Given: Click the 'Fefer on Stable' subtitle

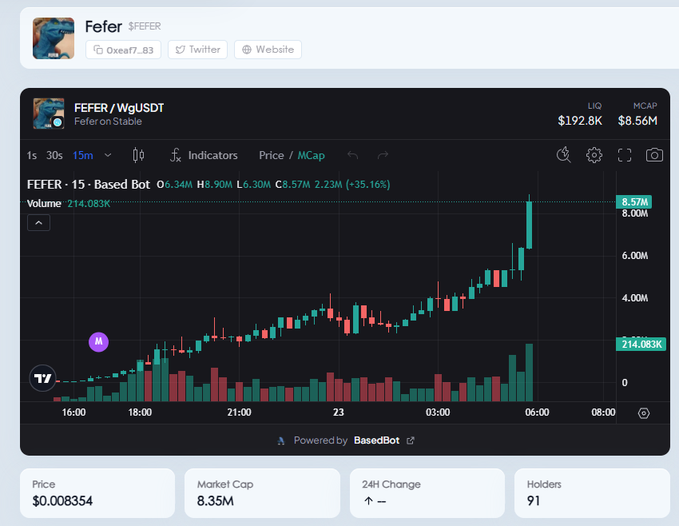Looking at the screenshot, I should pos(108,122).
